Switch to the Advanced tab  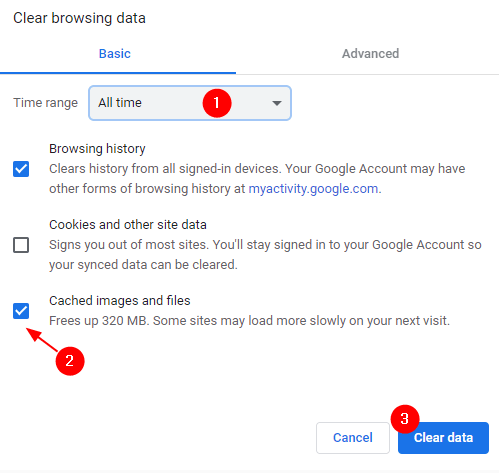(370, 54)
